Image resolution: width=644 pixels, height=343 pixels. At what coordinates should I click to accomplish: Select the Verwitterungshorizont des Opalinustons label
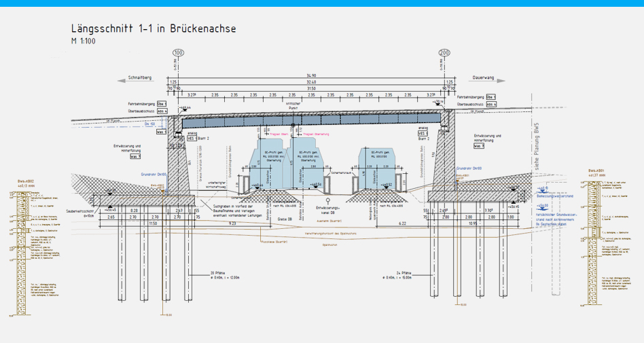tap(331, 234)
